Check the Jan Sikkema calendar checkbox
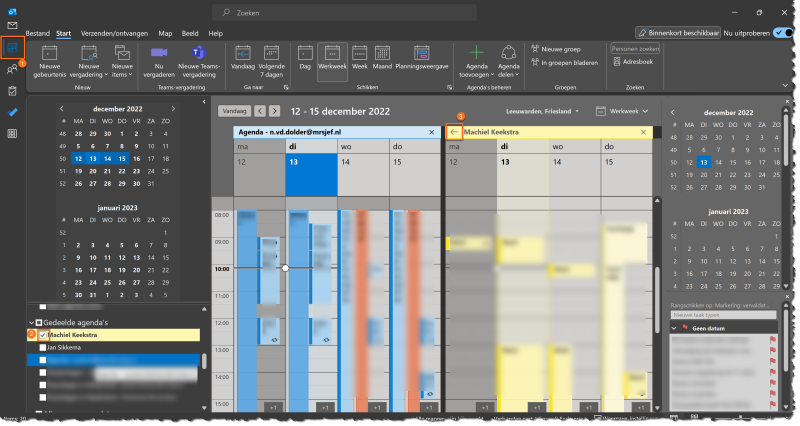The height and width of the screenshot is (426, 800). pos(43,347)
